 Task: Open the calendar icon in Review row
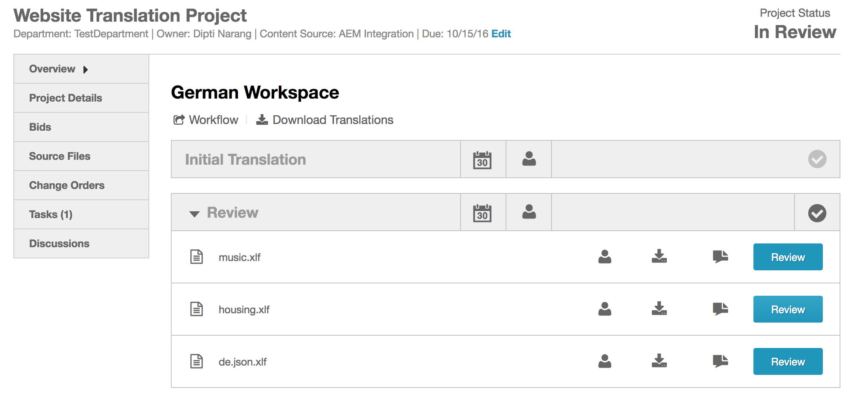[x=482, y=213]
